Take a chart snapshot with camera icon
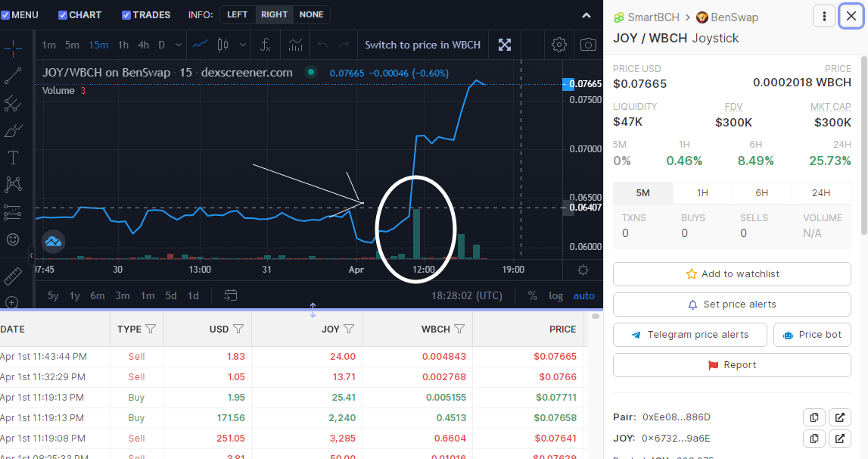The image size is (868, 459). tap(588, 45)
